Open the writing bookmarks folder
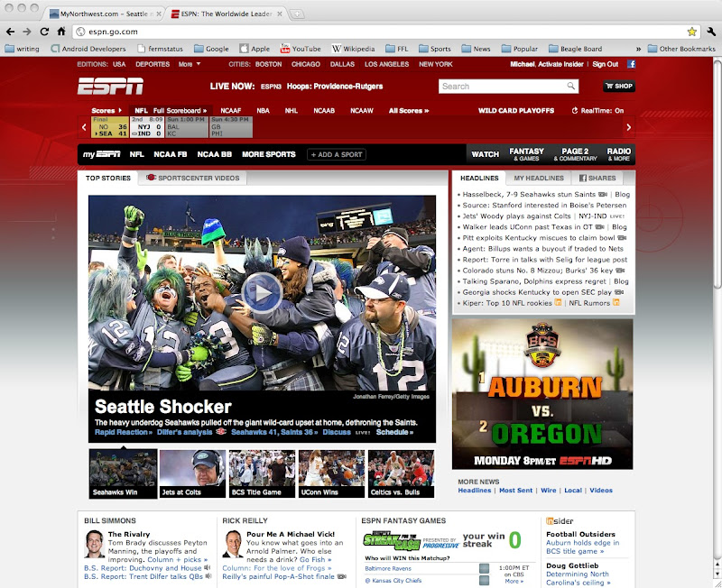This screenshot has width=722, height=588. click(22, 49)
